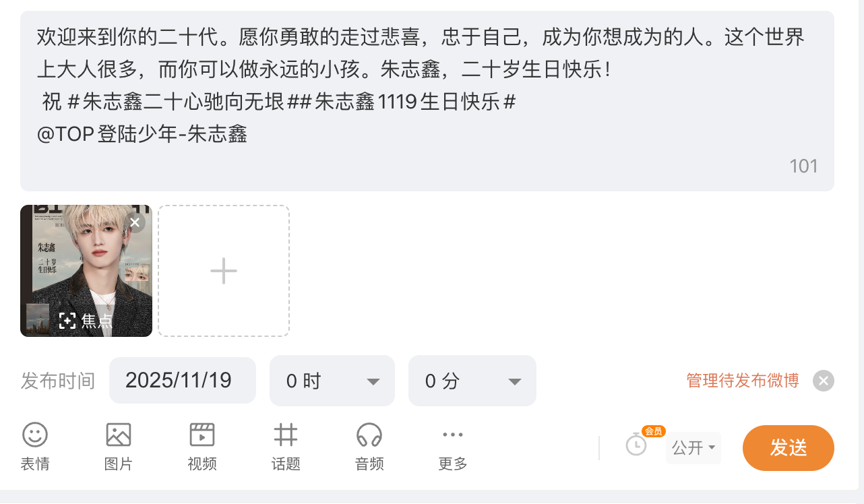This screenshot has width=864, height=504.
Task: Open the emoji (表情) picker
Action: coord(35,435)
